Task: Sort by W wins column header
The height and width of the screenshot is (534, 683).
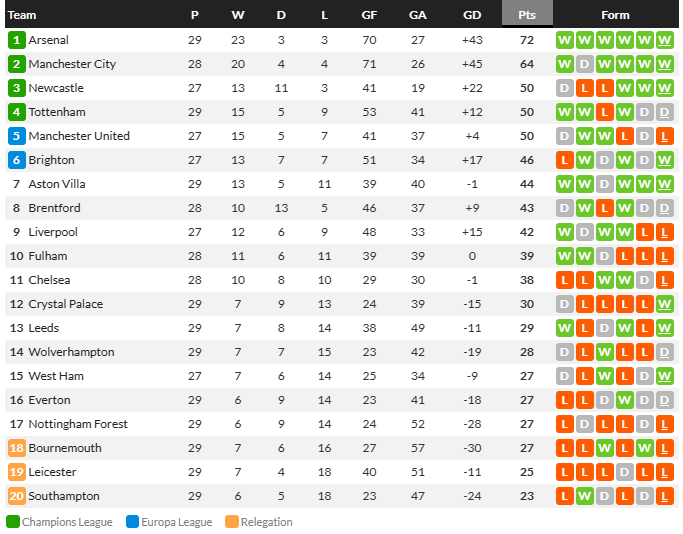Action: coord(238,15)
